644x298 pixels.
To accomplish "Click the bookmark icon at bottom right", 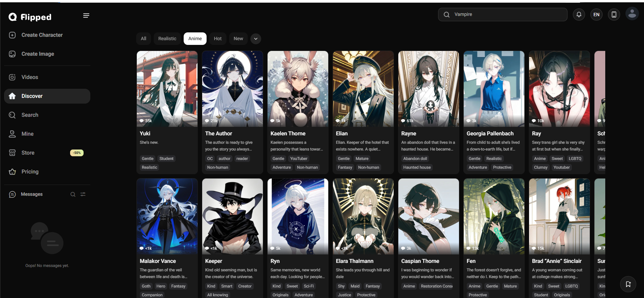I will click(x=628, y=284).
